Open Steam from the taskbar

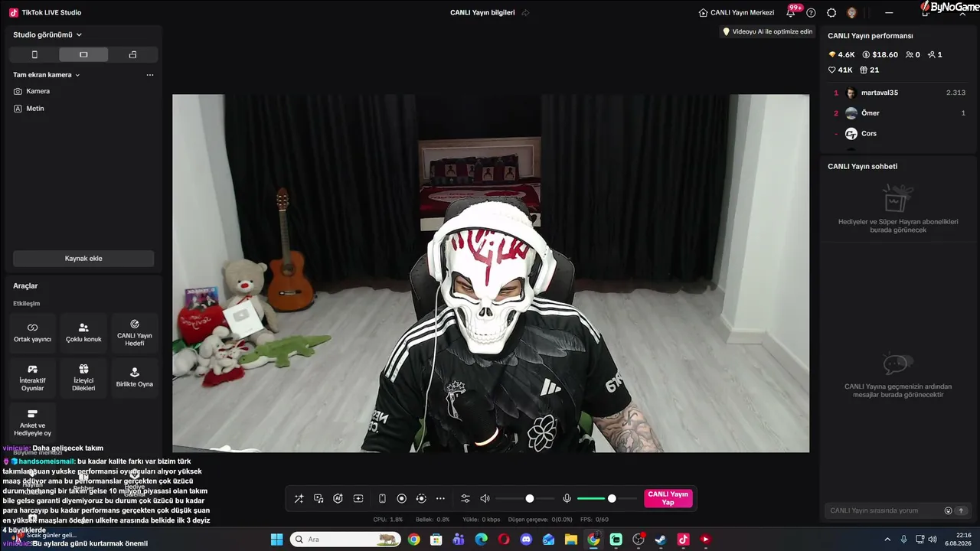(661, 540)
